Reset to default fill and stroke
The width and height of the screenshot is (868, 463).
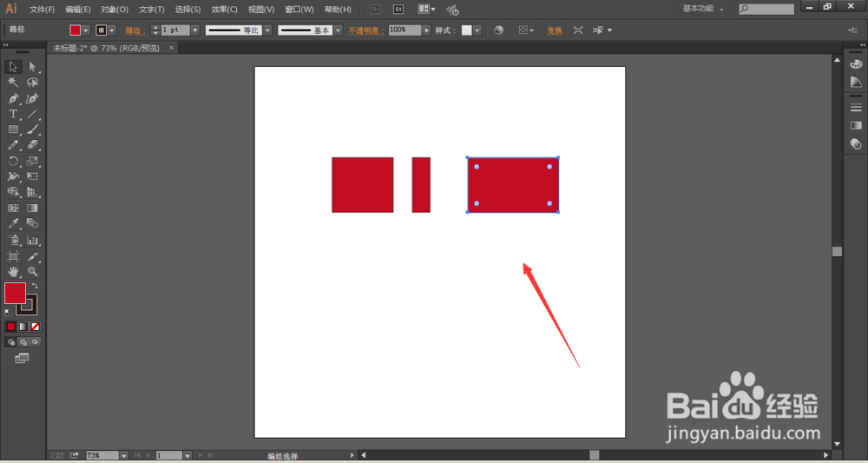click(8, 313)
